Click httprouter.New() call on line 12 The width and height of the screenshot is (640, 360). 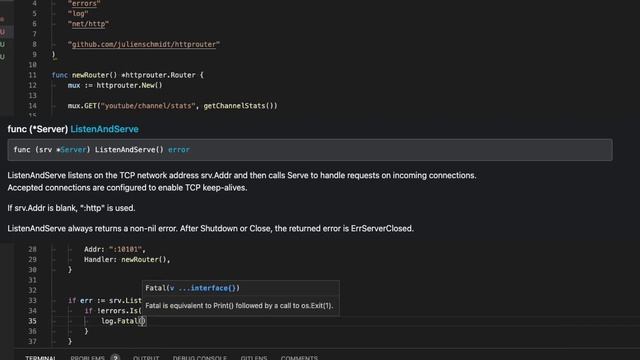click(x=129, y=85)
